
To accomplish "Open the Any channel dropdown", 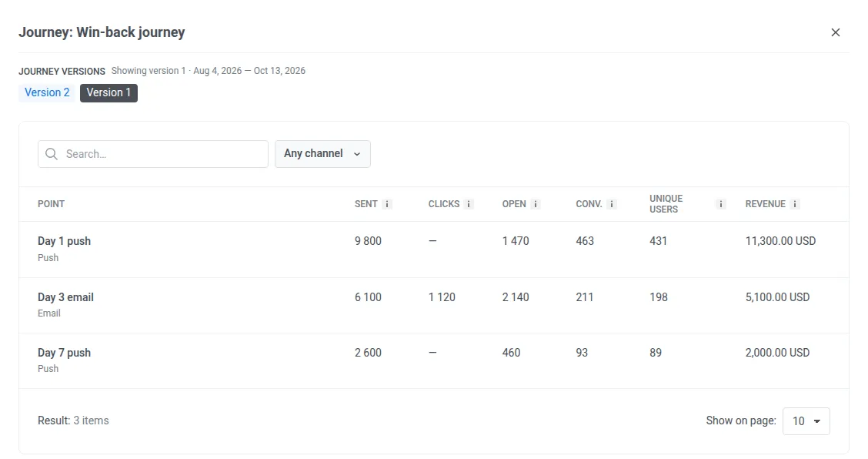I will point(322,153).
